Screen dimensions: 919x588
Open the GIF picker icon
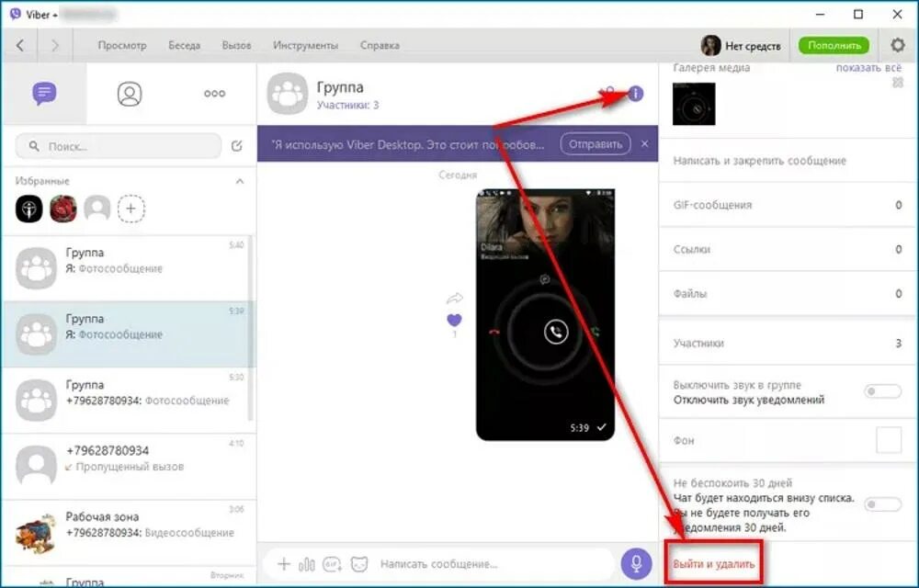[333, 564]
